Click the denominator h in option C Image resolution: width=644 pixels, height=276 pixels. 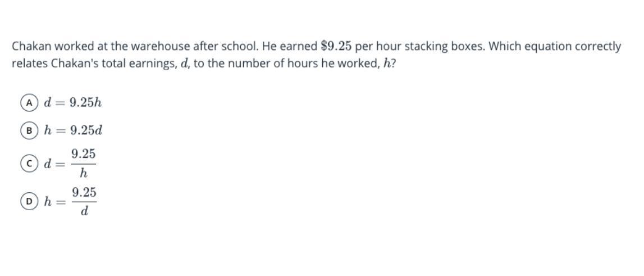tap(83, 173)
